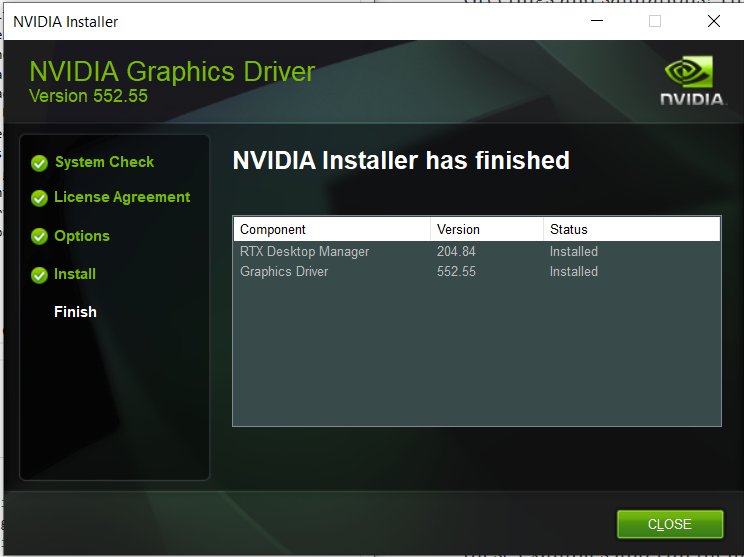Image resolution: width=744 pixels, height=557 pixels.
Task: Click the System Check checkmark icon
Action: 39,163
